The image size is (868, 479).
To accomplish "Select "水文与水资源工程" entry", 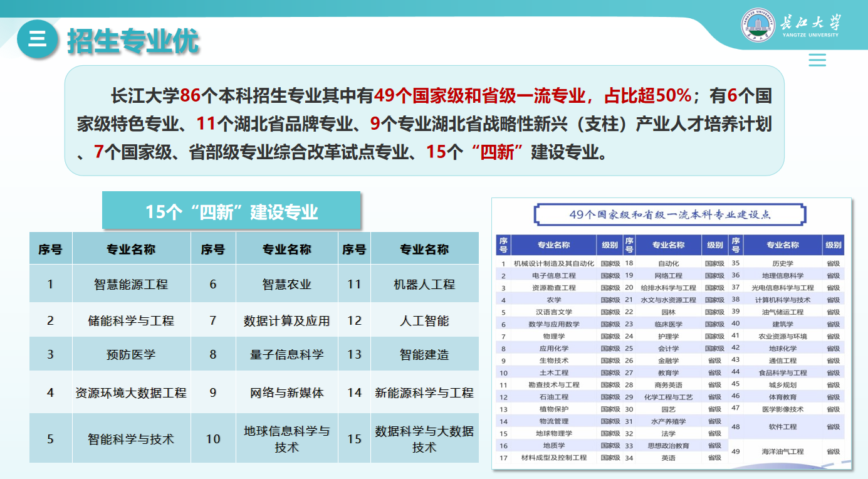I will [669, 300].
